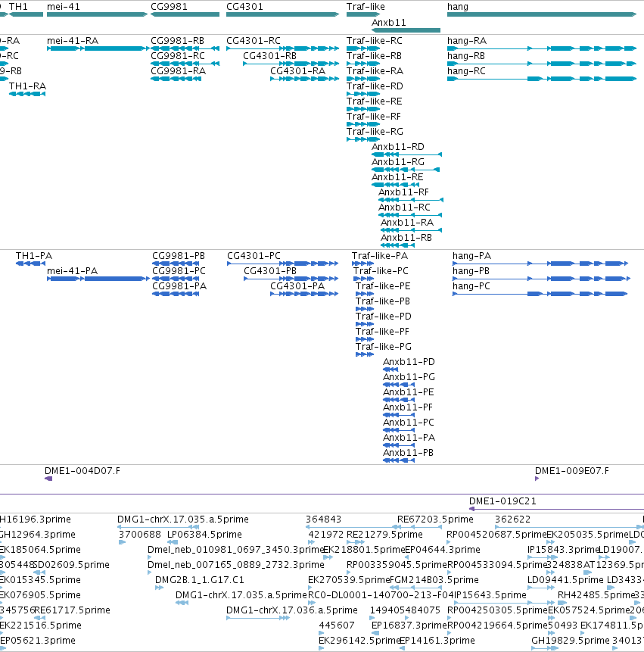Click EST RE67203.5prime
644x652 pixels.
(419, 527)
